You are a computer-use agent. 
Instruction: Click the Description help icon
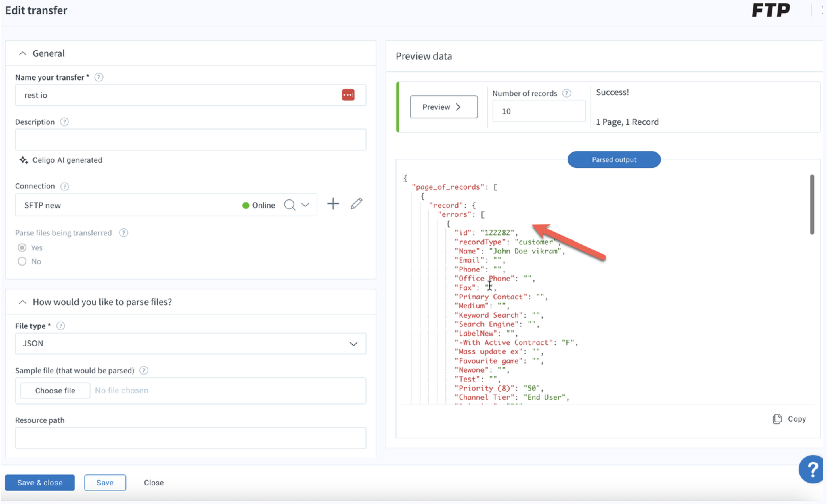[x=64, y=122]
